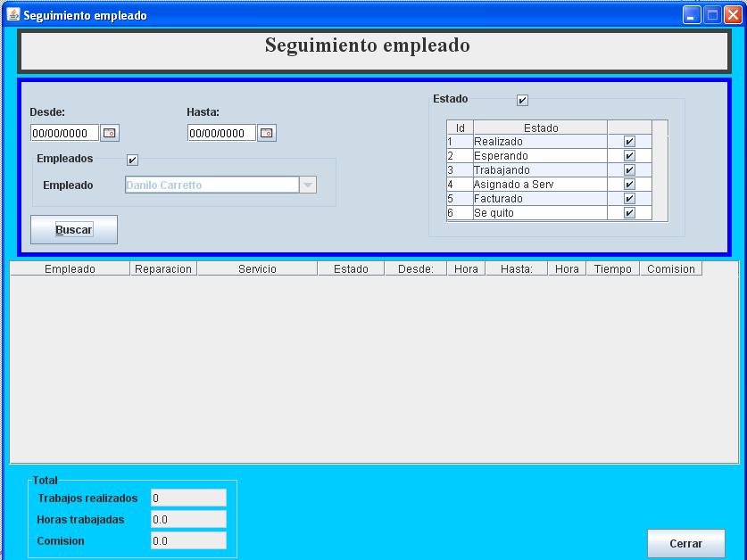Open the Hasta date calendar picker

(267, 133)
